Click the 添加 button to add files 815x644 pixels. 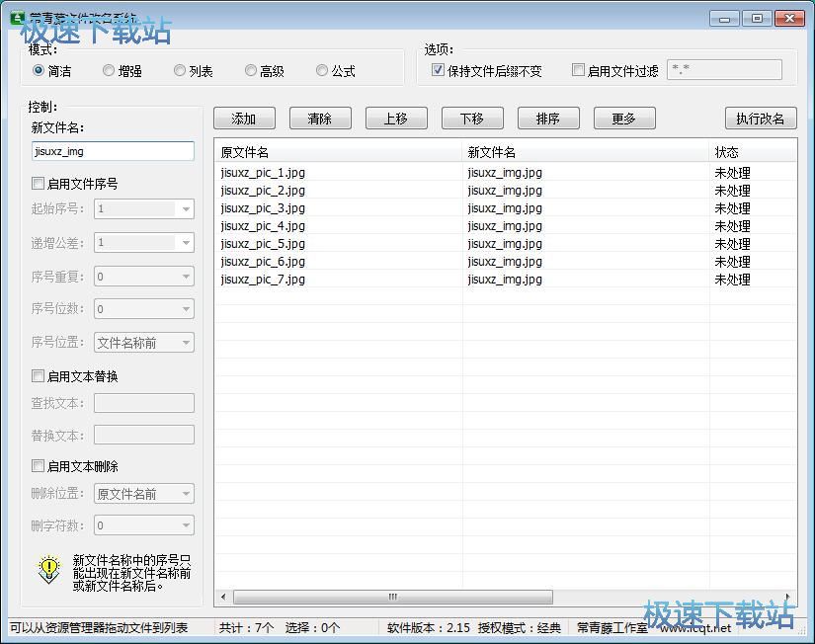(x=243, y=118)
